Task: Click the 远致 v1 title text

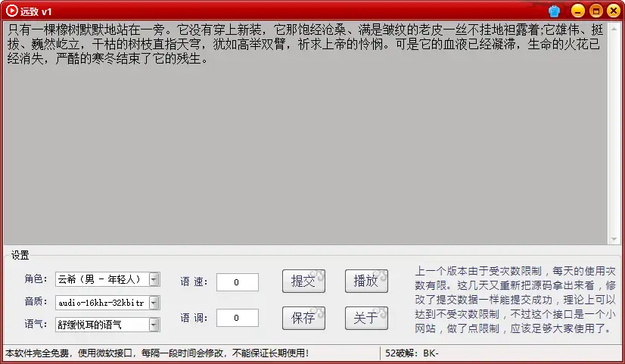Action: 36,11
